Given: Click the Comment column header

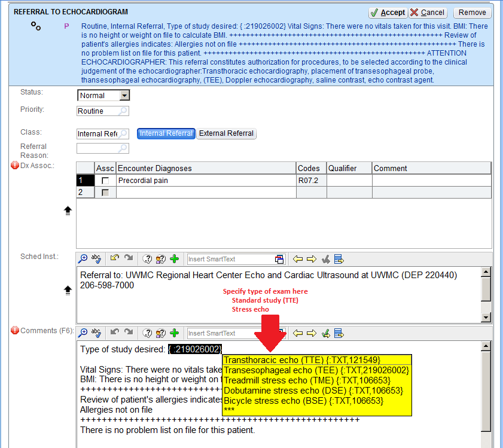Looking at the screenshot, I should tap(431, 168).
